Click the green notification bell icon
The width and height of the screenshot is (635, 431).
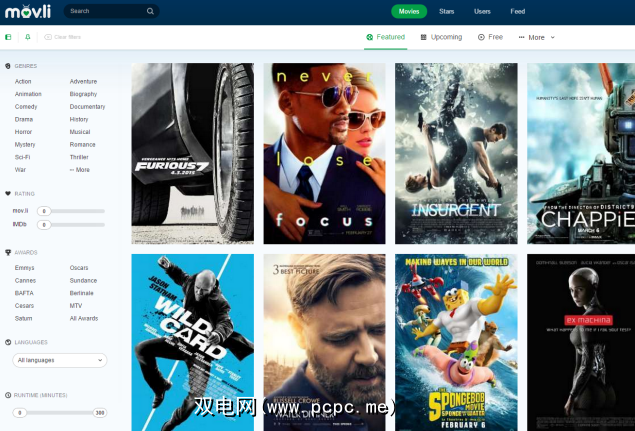(28, 37)
